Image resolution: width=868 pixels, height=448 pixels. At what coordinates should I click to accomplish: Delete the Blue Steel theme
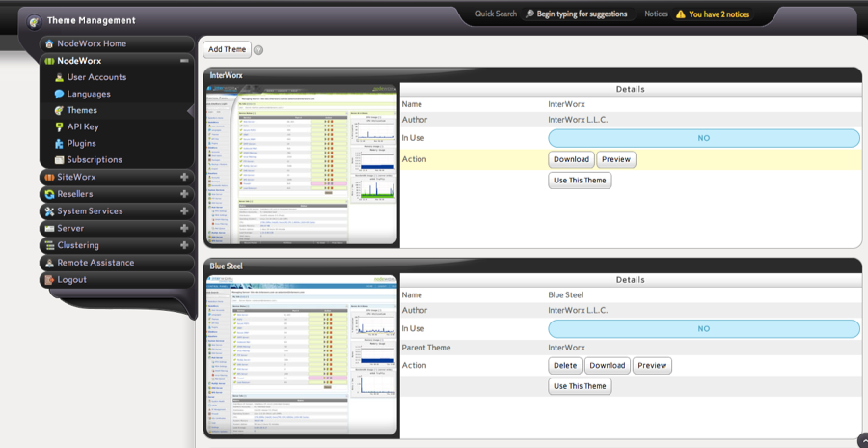point(565,366)
